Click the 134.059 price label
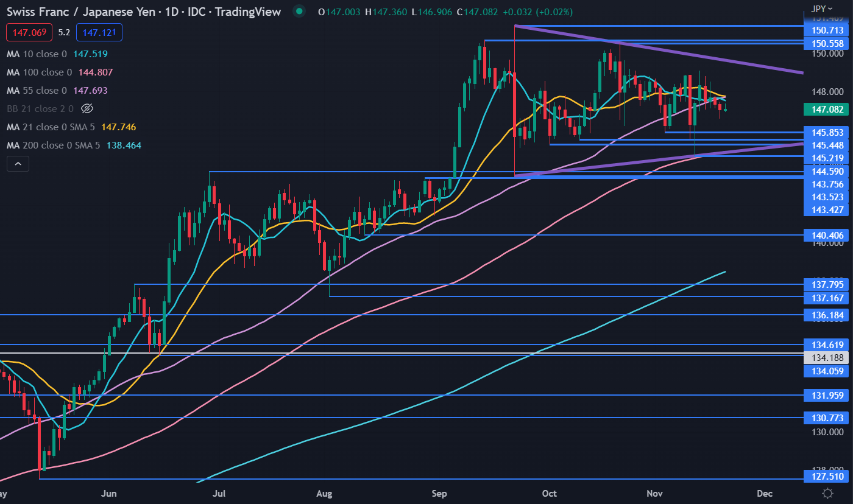Viewport: 853px width, 504px height. pyautogui.click(x=827, y=371)
